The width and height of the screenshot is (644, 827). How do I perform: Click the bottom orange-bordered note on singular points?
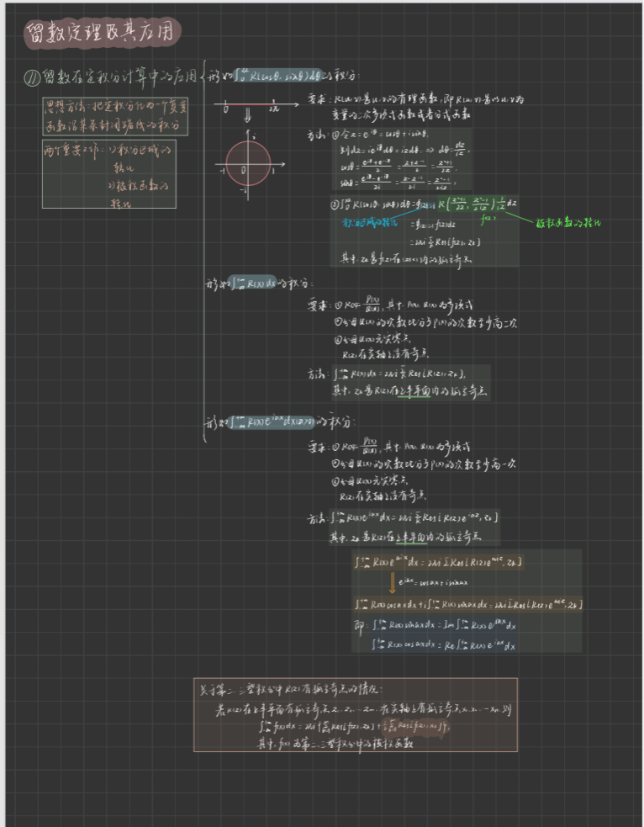354,714
